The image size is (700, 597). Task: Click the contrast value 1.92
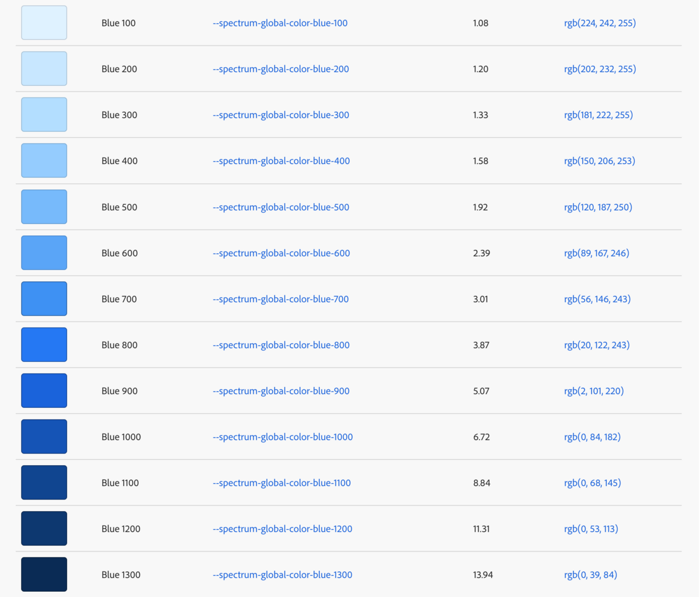(x=481, y=207)
